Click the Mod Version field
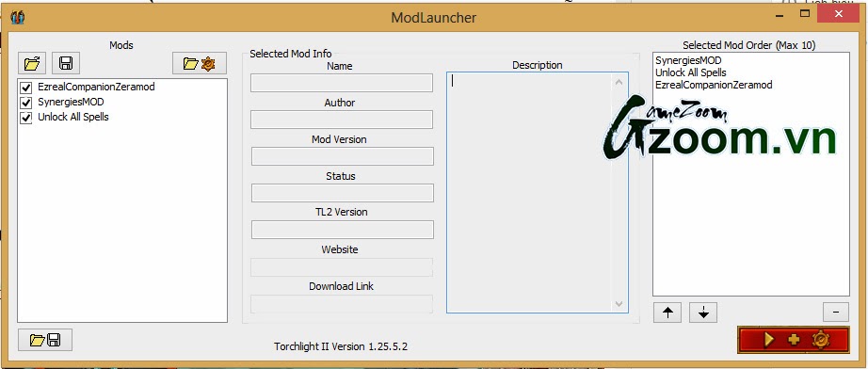 tap(342, 156)
